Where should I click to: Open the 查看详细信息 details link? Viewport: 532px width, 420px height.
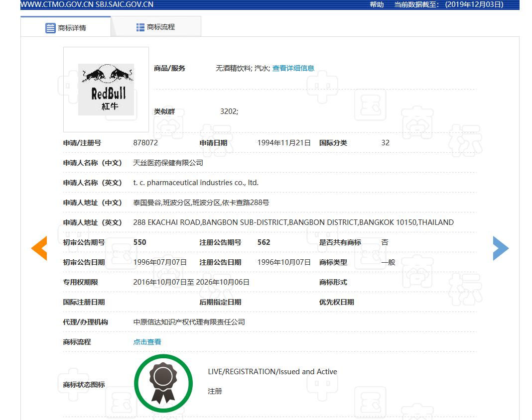point(293,68)
